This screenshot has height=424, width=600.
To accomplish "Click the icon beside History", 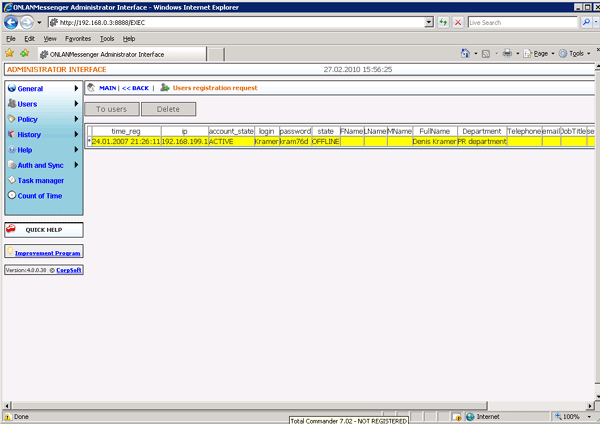I will pyautogui.click(x=12, y=134).
